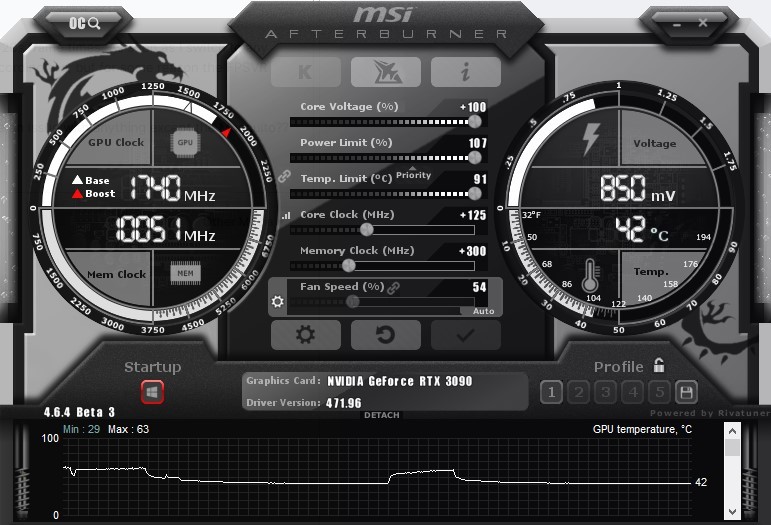This screenshot has height=525, width=771.
Task: Toggle the power and temp limit link icon
Action: click(284, 176)
